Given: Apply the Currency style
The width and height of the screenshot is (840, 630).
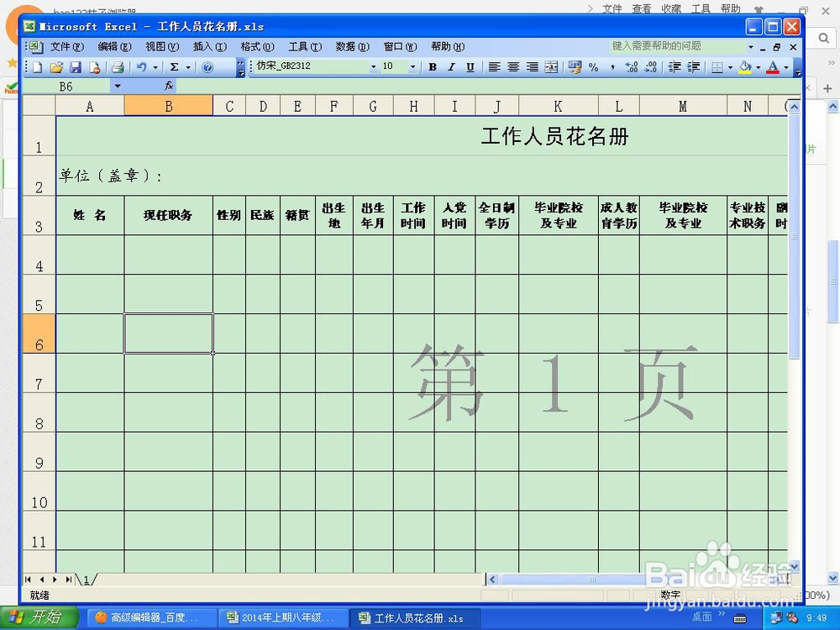Looking at the screenshot, I should tap(575, 67).
